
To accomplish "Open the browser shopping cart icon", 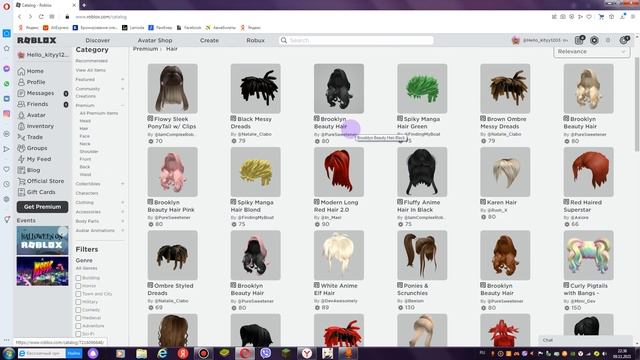I will [601, 17].
